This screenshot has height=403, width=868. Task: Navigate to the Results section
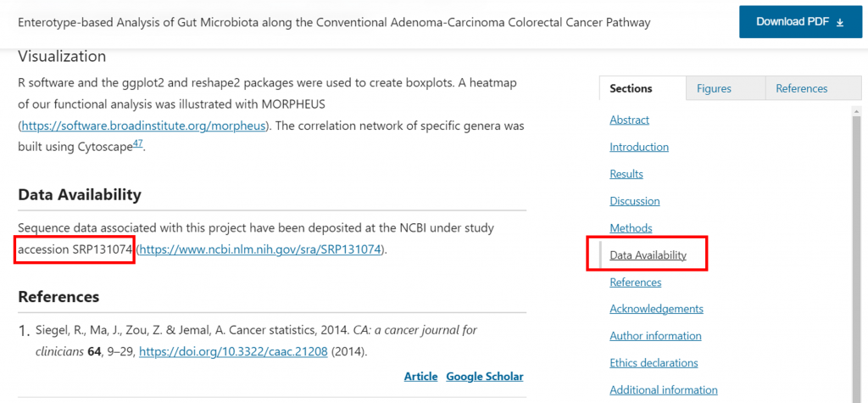tap(626, 174)
